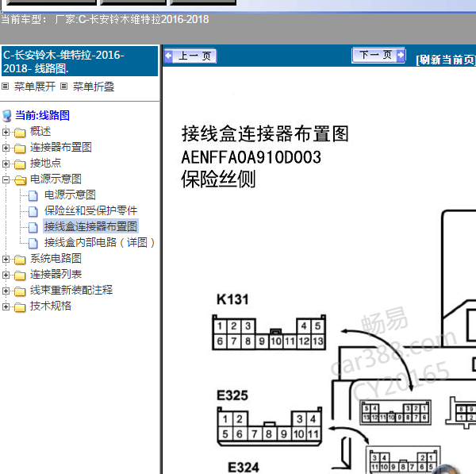Viewport: 476px width, 474px height.
Task: Refresh page via 刷新当前页 link
Action: [x=446, y=60]
